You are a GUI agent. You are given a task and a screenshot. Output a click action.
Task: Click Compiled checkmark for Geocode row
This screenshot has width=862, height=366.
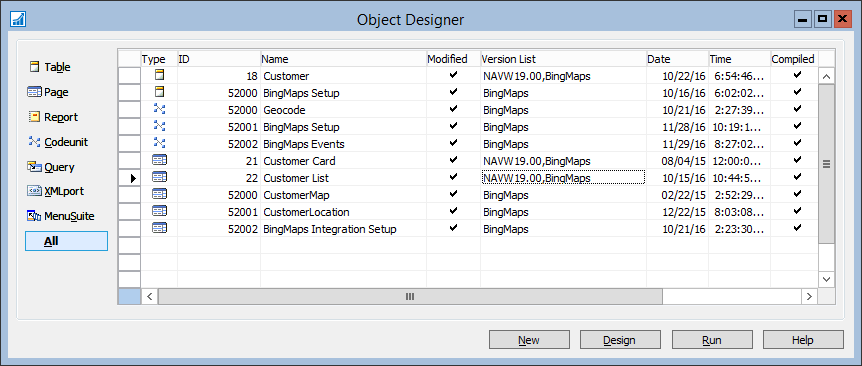797,109
